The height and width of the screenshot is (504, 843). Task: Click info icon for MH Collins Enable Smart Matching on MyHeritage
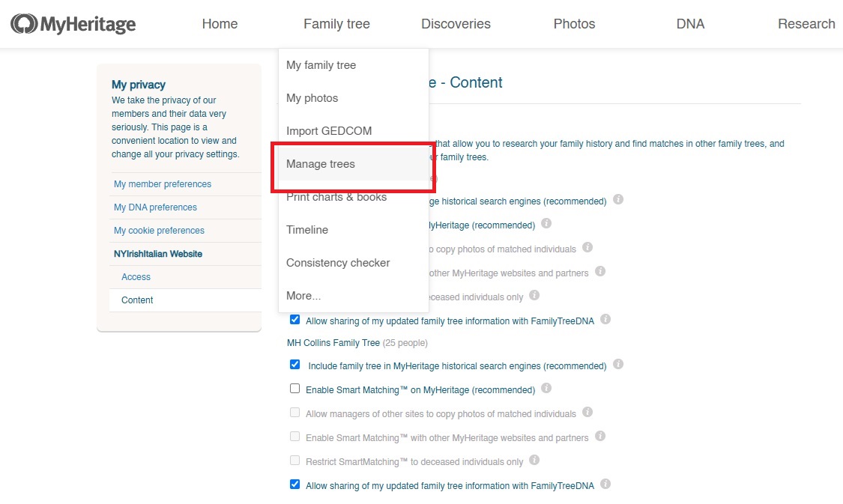coord(546,388)
